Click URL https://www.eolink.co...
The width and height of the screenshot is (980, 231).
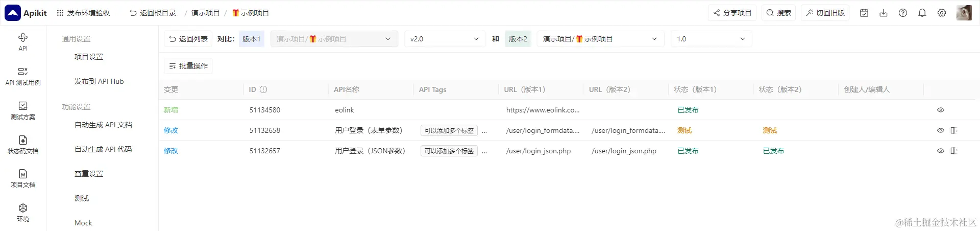[543, 110]
